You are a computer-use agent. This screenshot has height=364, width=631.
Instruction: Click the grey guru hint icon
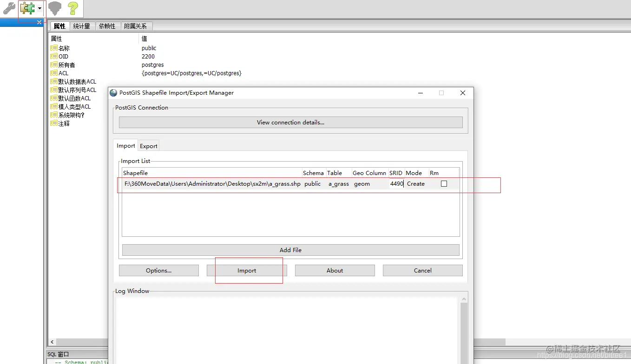(55, 8)
